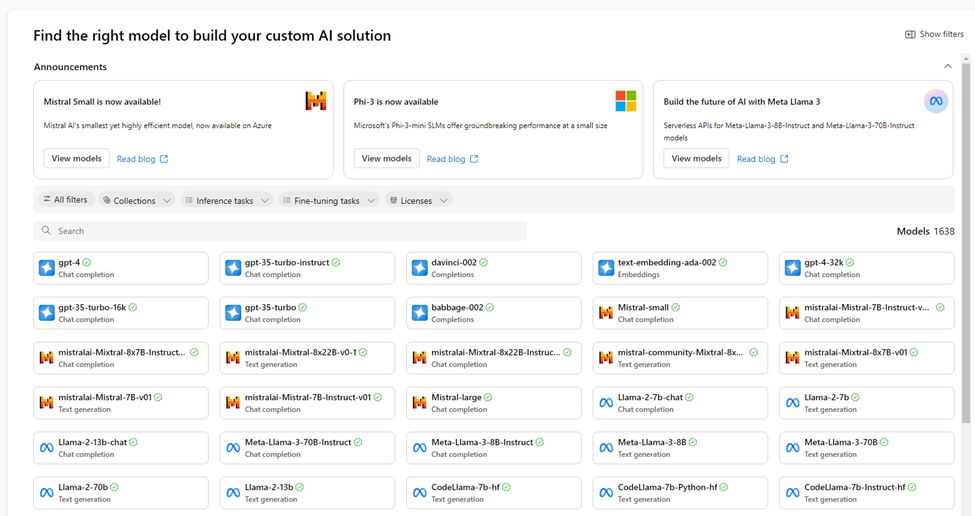The image size is (975, 516).
Task: View models for Meta Llama 3 announcement
Action: tap(696, 159)
